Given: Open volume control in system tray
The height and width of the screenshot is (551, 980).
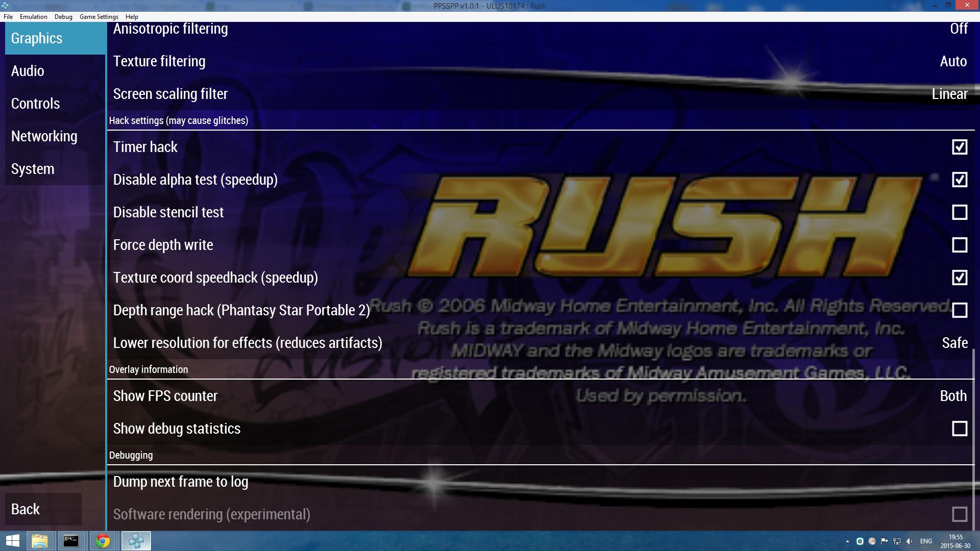Looking at the screenshot, I should pos(909,541).
